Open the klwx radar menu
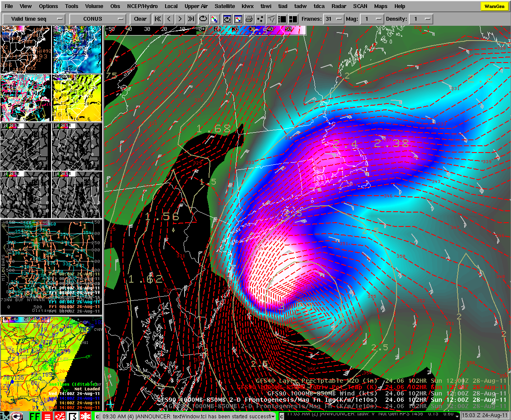This screenshot has height=420, width=511. tap(248, 6)
